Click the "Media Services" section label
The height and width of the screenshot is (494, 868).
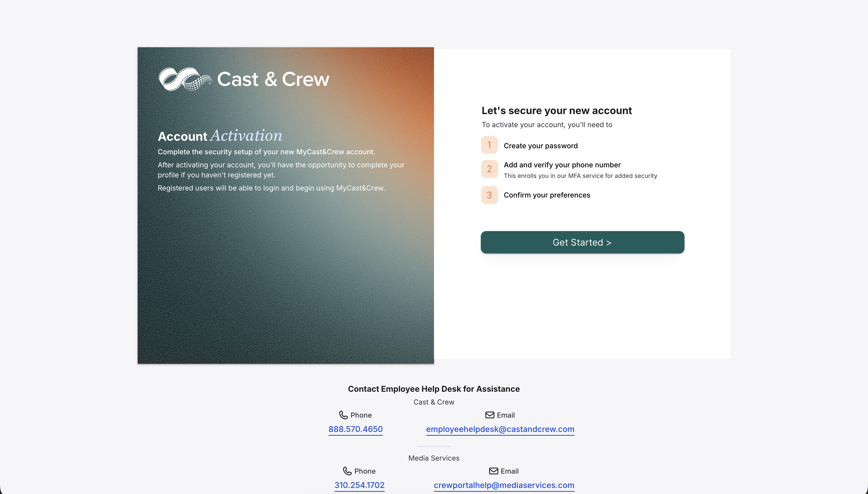[434, 458]
